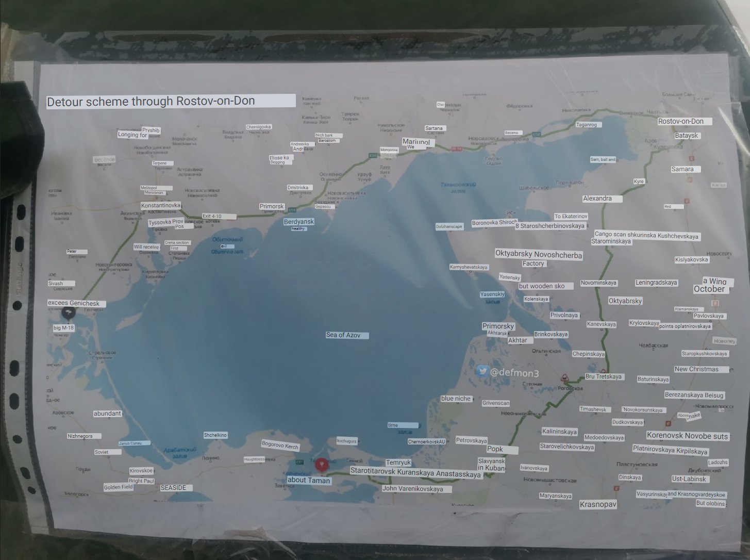This screenshot has height=560, width=750.
Task: Click the Kislyakovska label
Action: [692, 260]
